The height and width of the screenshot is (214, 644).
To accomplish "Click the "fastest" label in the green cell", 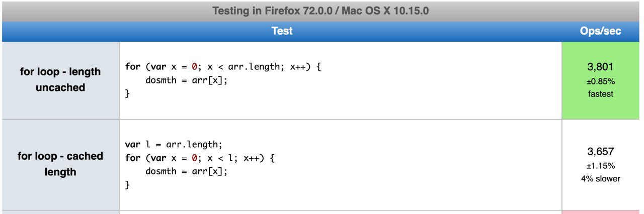I will click(601, 94).
